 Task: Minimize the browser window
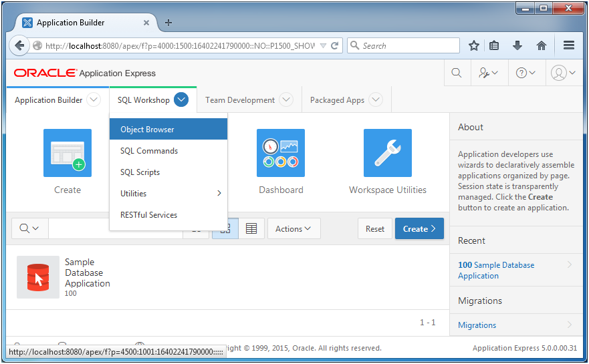click(525, 8)
